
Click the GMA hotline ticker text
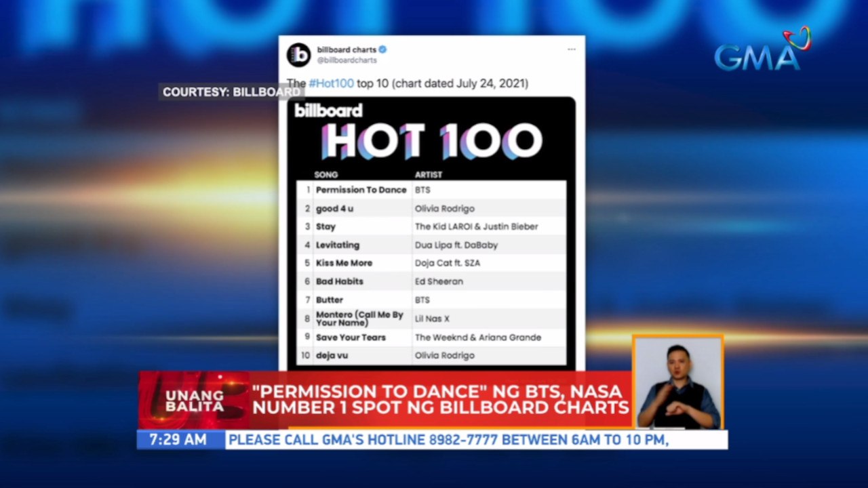[449, 440]
